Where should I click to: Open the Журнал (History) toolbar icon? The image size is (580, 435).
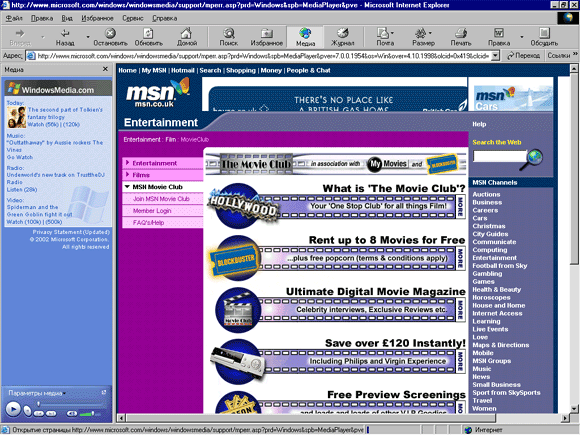[343, 34]
